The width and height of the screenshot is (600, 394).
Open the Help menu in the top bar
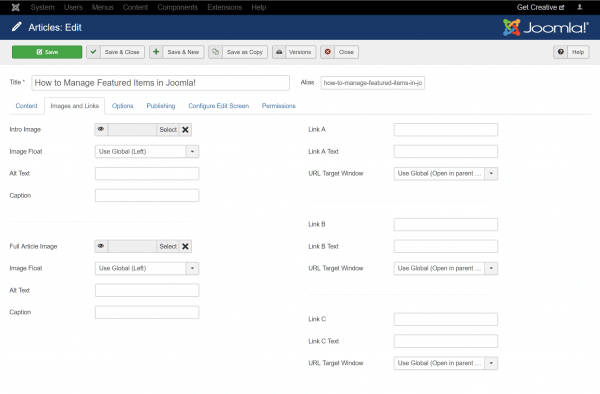pyautogui.click(x=259, y=7)
